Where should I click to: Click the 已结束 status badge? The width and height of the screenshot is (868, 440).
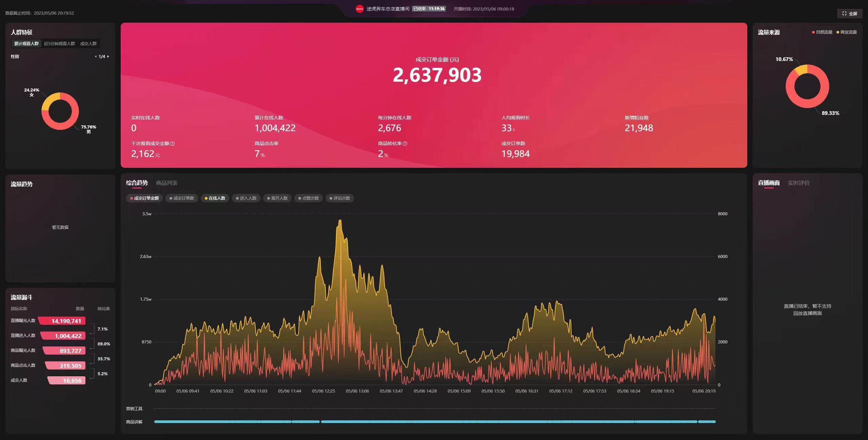(x=419, y=8)
